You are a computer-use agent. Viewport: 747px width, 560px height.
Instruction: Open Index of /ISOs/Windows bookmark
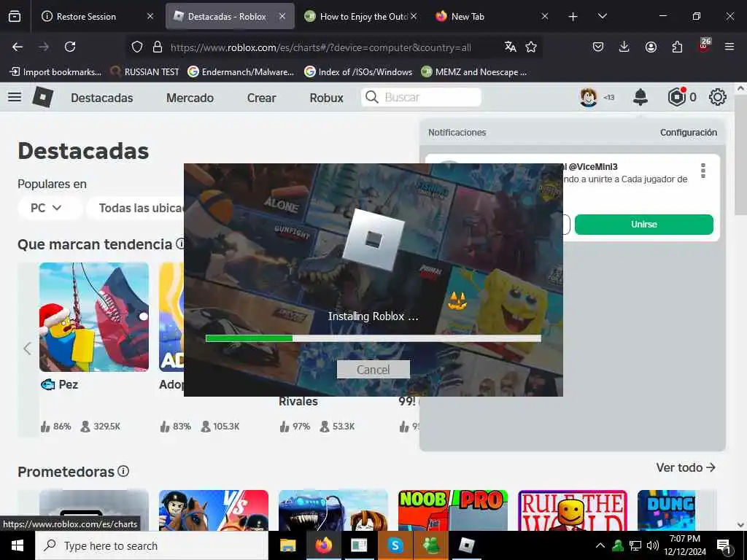coord(358,72)
